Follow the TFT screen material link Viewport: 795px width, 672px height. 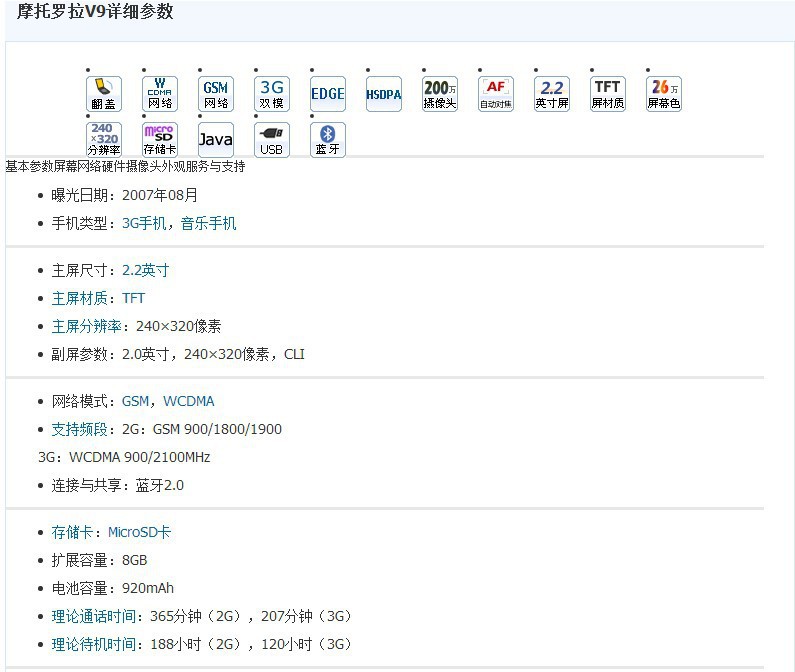pos(133,298)
